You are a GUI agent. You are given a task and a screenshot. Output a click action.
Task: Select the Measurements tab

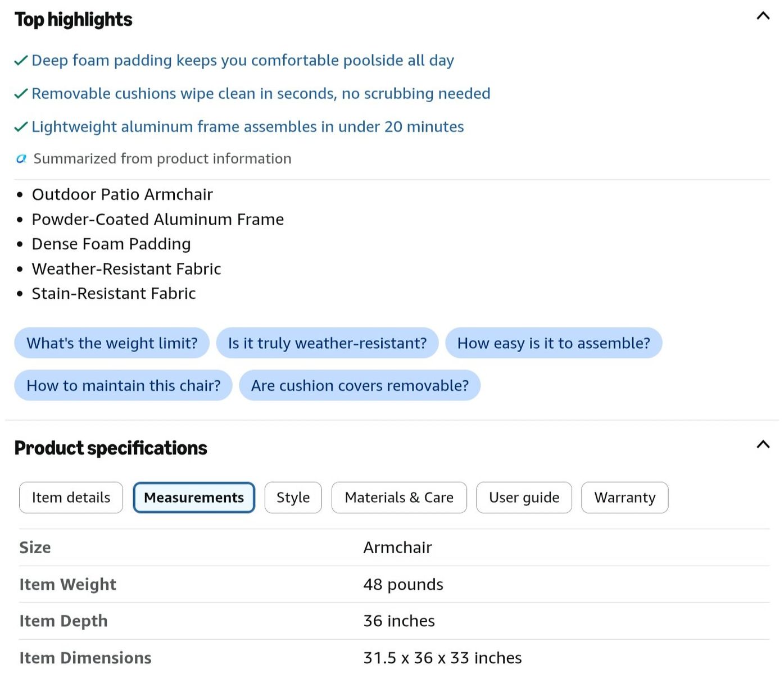click(194, 498)
